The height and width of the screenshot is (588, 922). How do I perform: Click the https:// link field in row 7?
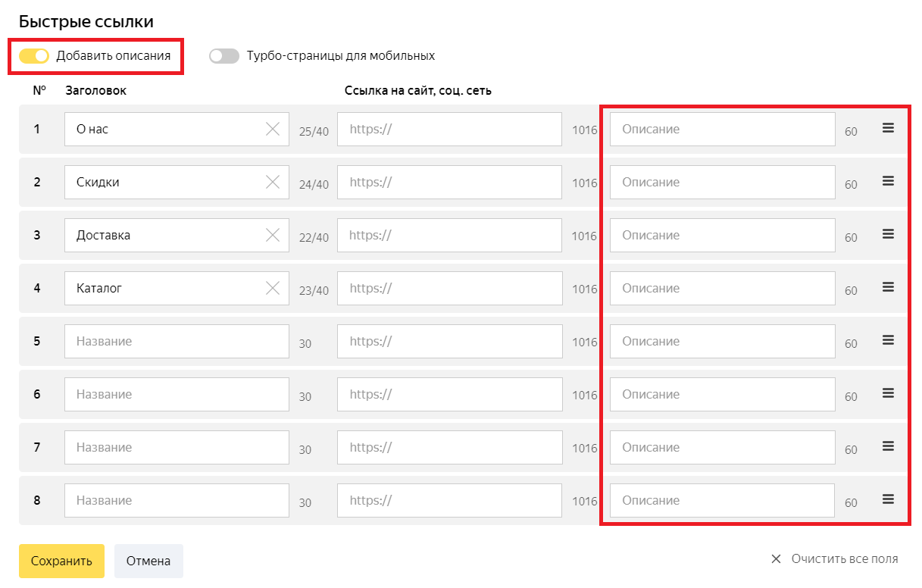(x=450, y=447)
